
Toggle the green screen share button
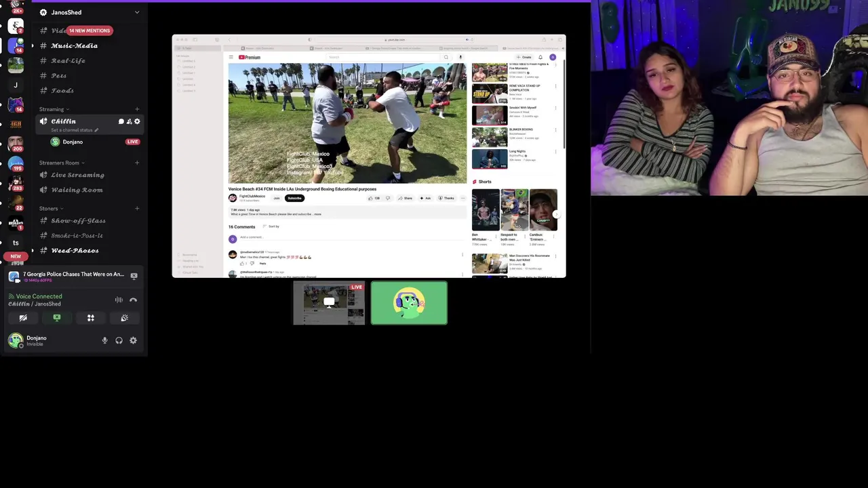point(57,318)
